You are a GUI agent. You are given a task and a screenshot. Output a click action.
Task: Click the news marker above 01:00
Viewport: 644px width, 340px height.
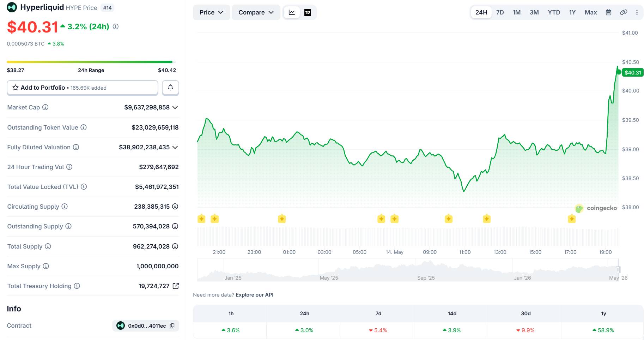[282, 219]
